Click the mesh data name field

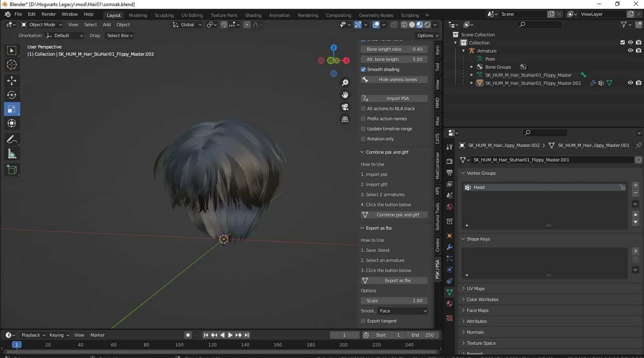click(552, 160)
